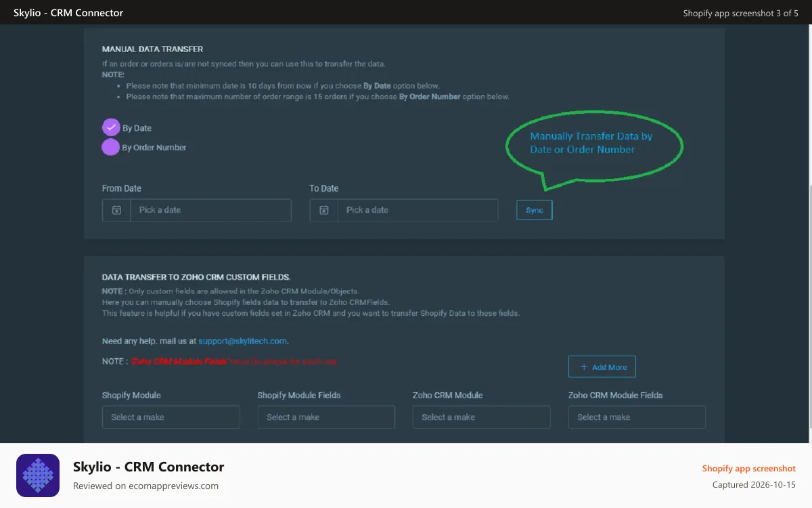
Task: Click the Skylio app logo icon
Action: [x=38, y=475]
